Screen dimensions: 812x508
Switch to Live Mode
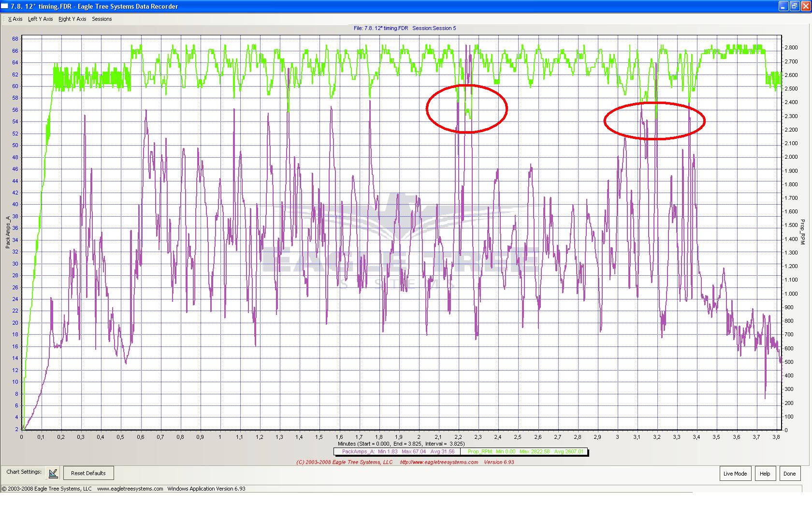(x=735, y=474)
